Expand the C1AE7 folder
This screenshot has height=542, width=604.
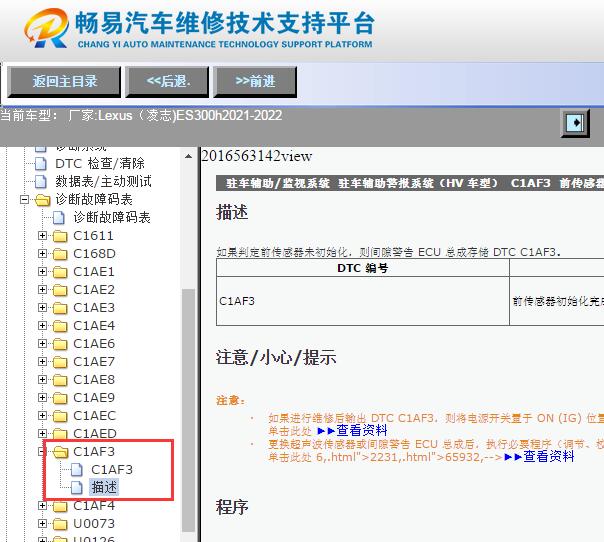click(x=42, y=361)
